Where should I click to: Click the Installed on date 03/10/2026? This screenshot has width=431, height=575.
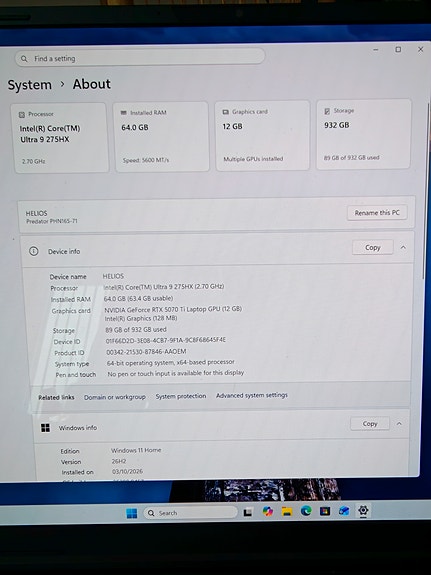[127, 472]
